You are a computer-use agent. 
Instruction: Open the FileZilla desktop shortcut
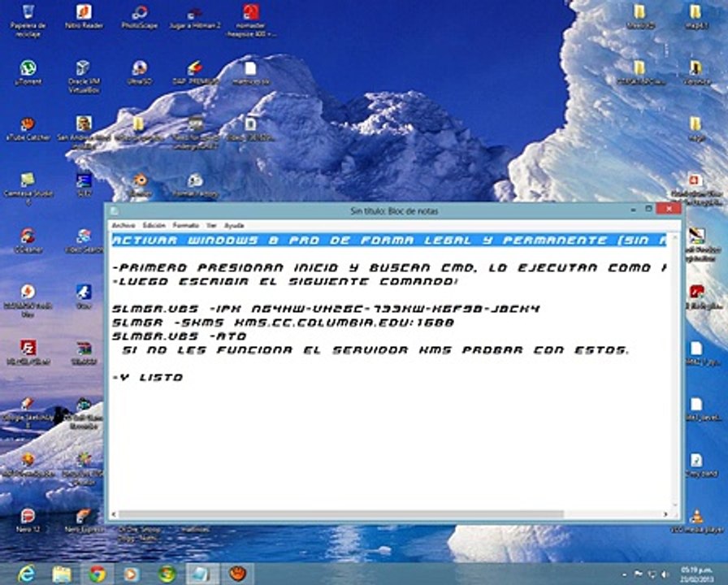tap(28, 352)
